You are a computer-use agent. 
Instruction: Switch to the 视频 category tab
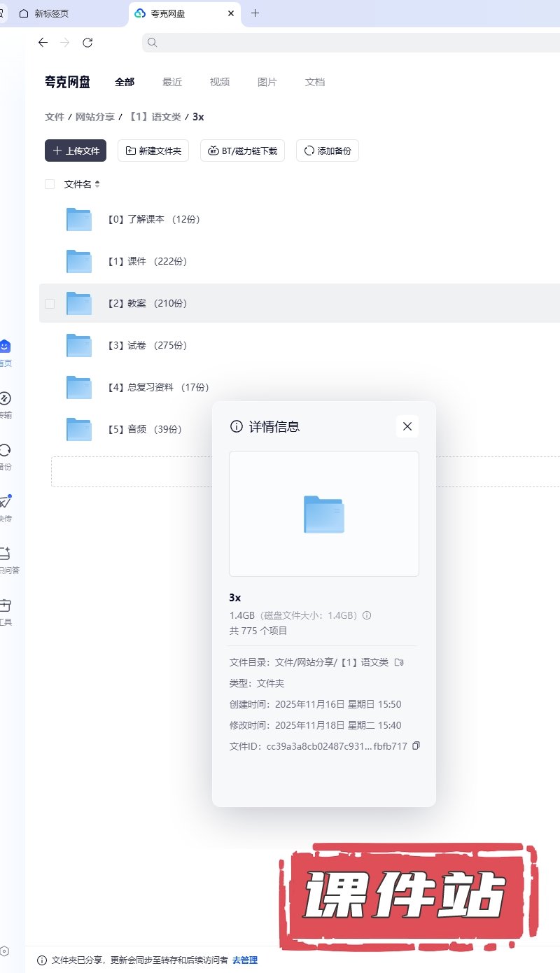[220, 82]
